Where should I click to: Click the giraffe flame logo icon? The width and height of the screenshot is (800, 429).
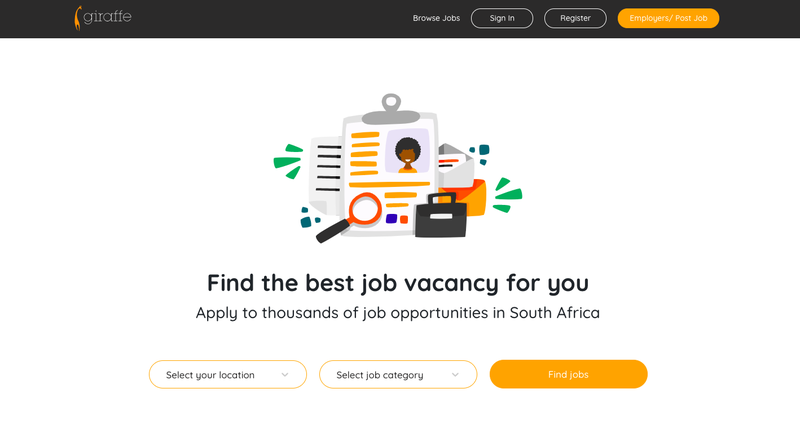[79, 18]
